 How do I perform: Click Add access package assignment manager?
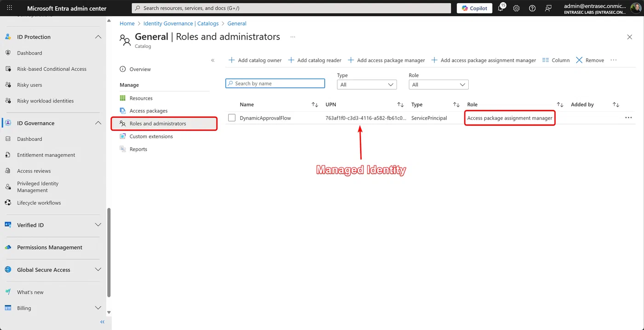(483, 60)
